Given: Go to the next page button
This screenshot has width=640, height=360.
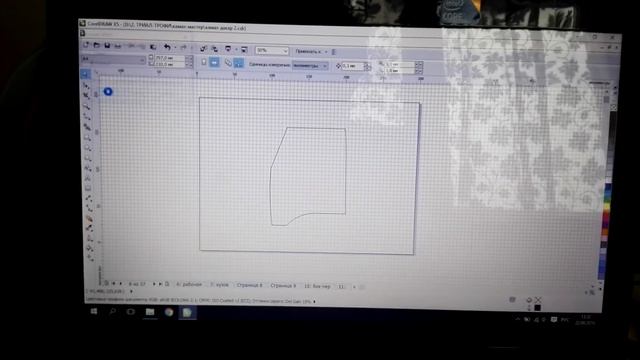Looking at the screenshot, I should coord(154,284).
